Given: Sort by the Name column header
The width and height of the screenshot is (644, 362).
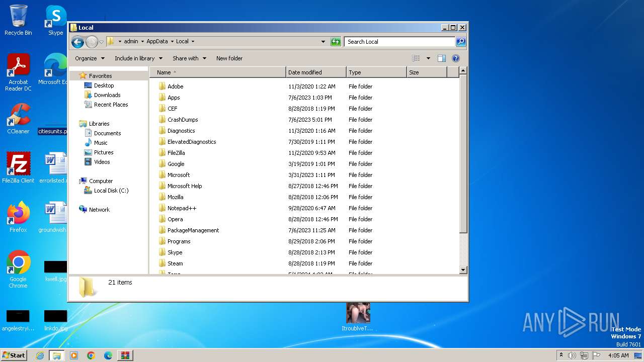Looking at the screenshot, I should tap(218, 72).
